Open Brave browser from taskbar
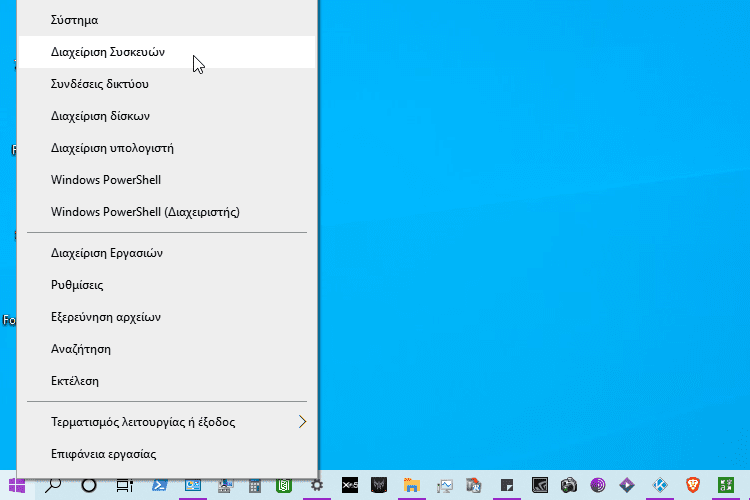750x500 pixels. (x=693, y=486)
